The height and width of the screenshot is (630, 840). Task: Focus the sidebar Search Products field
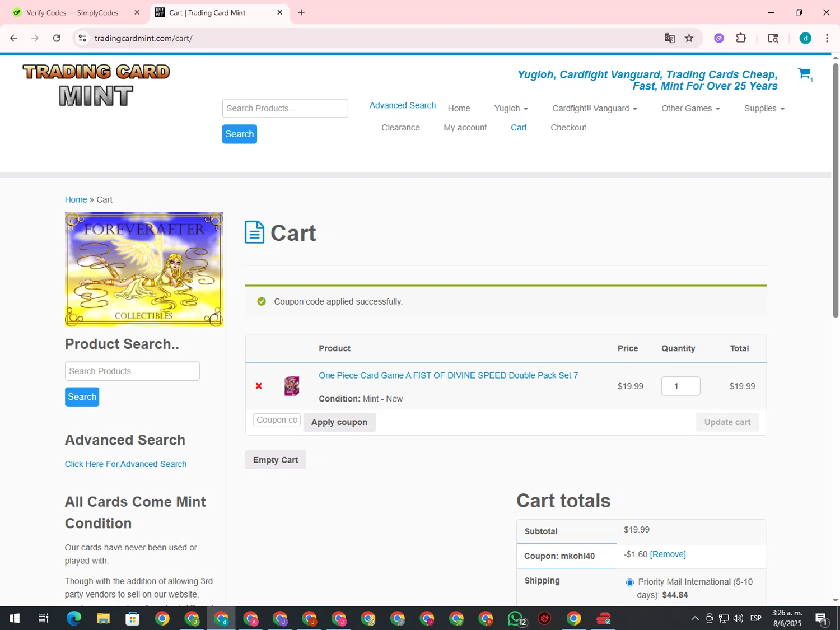coord(132,371)
